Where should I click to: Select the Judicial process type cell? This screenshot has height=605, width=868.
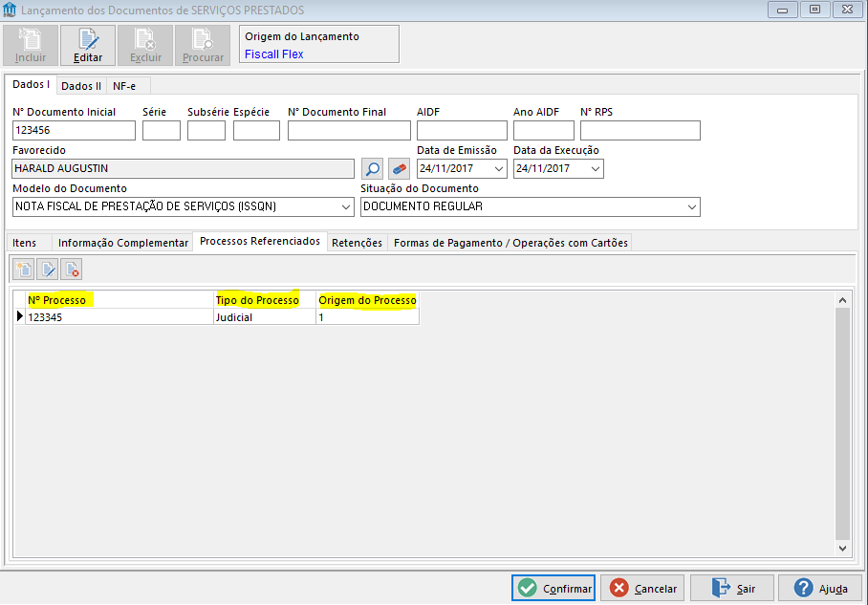265,317
